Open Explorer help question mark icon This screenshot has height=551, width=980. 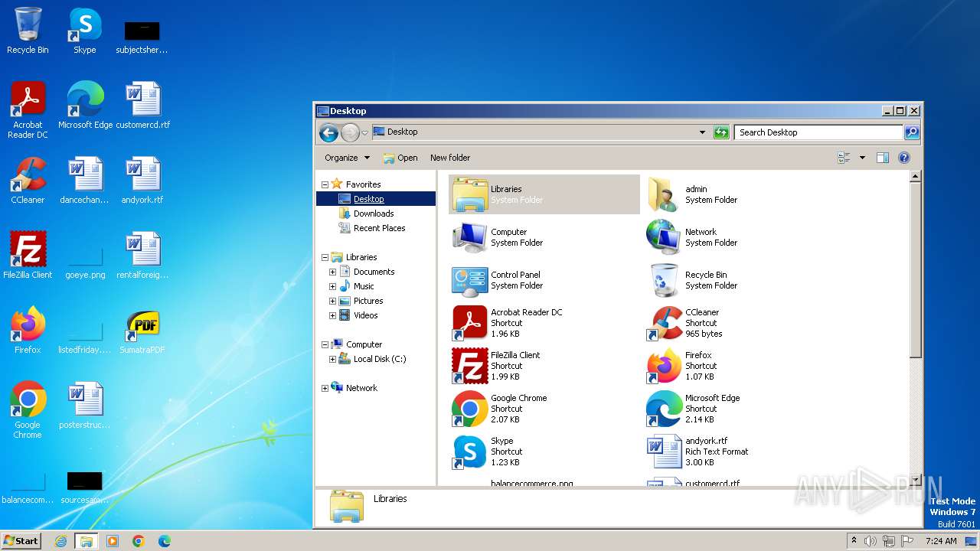click(903, 158)
